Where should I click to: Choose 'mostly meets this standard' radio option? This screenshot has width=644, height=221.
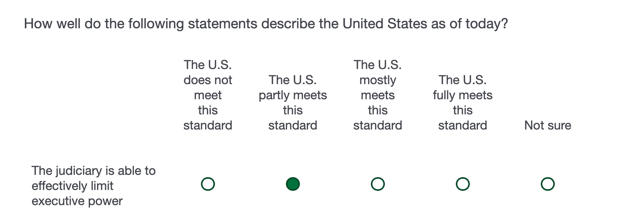[377, 184]
